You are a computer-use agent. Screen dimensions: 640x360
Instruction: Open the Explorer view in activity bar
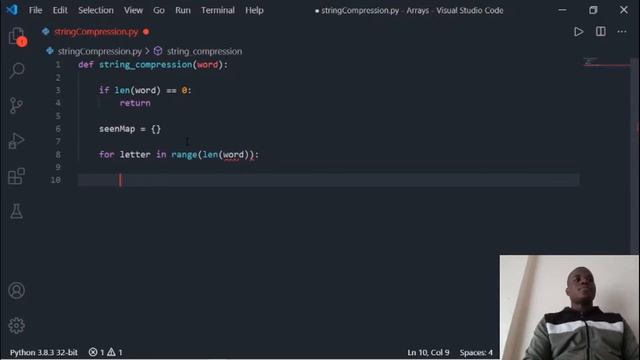[x=17, y=37]
